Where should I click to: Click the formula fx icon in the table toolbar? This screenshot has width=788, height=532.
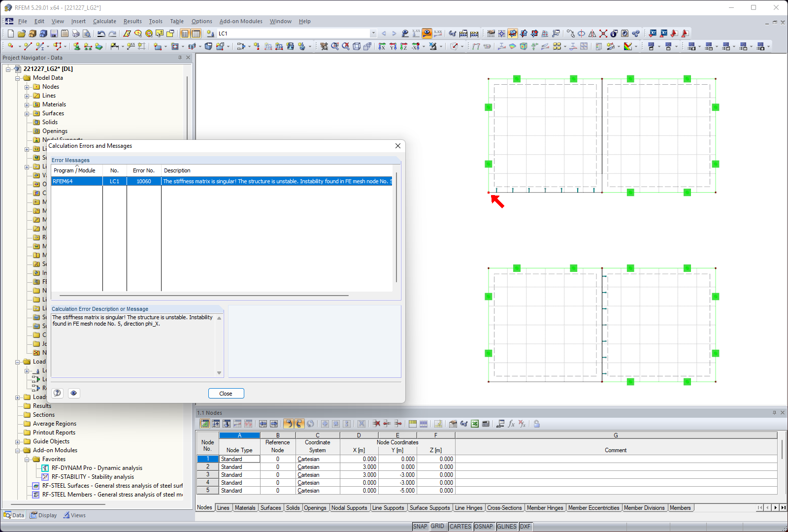[511, 424]
